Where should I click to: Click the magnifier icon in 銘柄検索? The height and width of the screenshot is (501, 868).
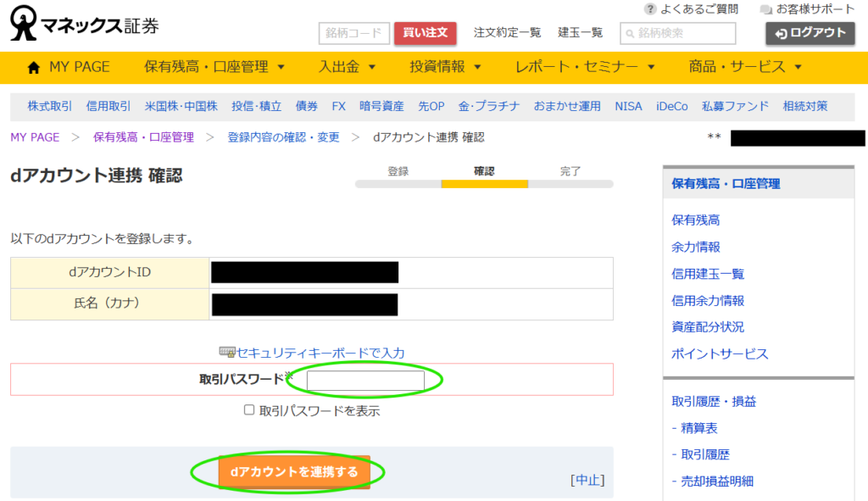pyautogui.click(x=630, y=34)
